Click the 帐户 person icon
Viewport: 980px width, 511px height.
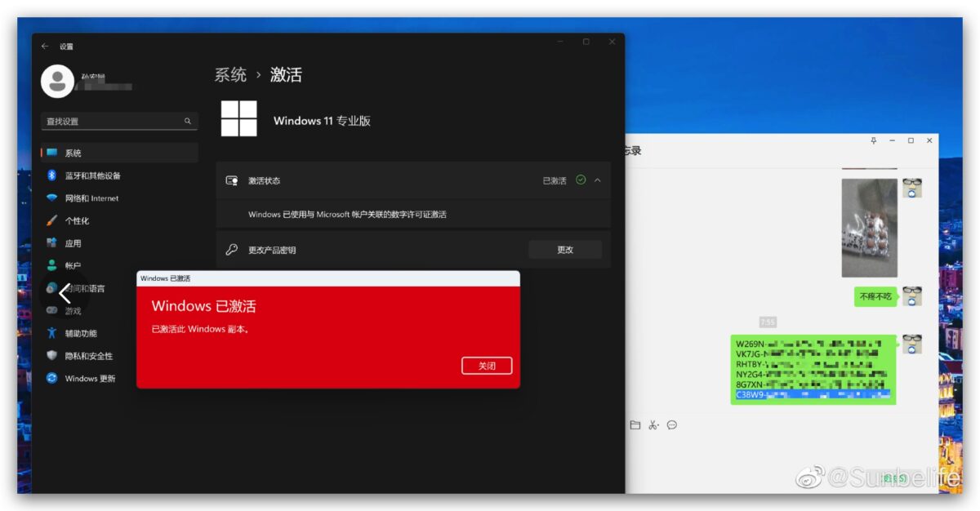click(51, 265)
